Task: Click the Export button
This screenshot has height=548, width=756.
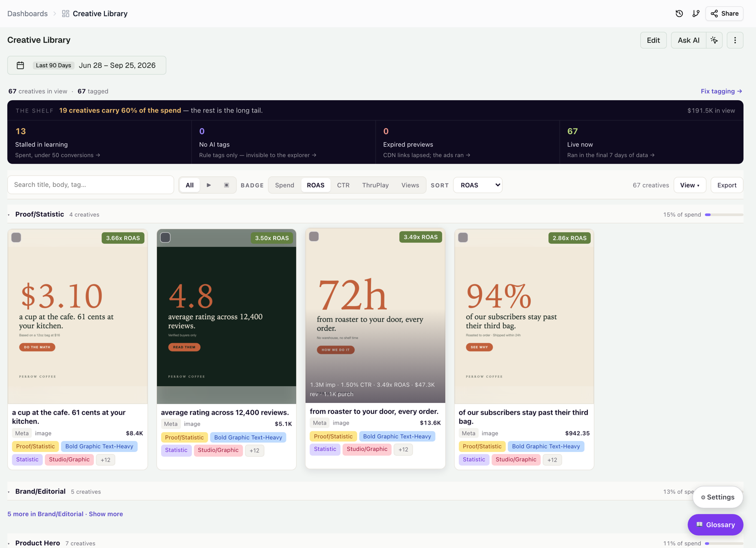Action: 727,185
